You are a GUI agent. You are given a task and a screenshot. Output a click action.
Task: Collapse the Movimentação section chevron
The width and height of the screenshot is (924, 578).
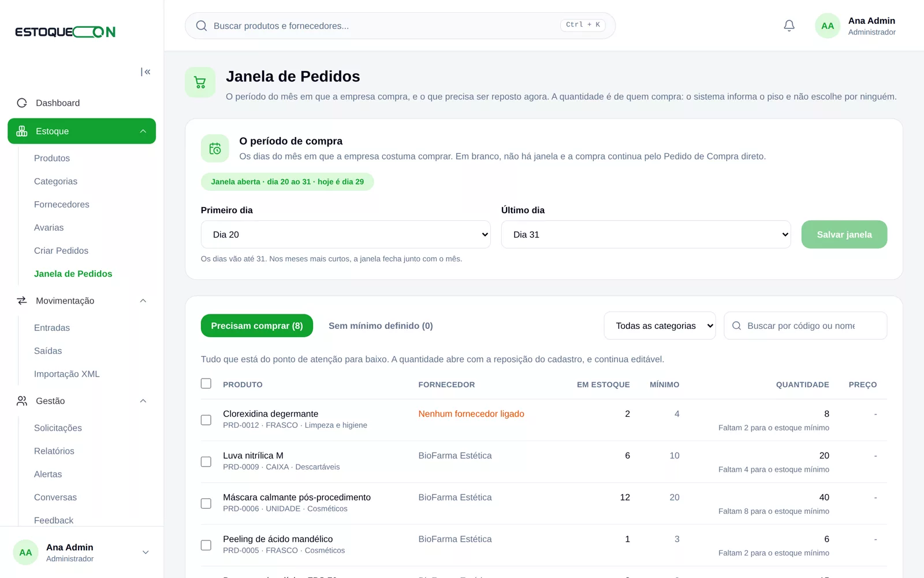coord(143,301)
